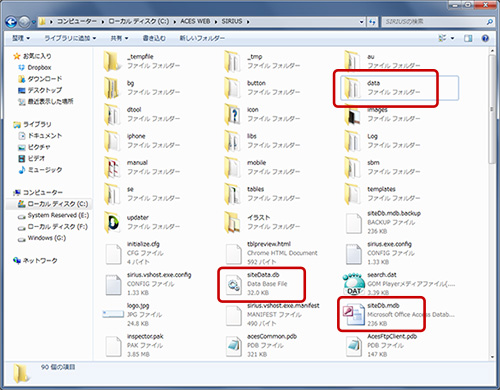The height and width of the screenshot is (390, 500).
Task: Open the help question mark icon
Action: [x=485, y=38]
